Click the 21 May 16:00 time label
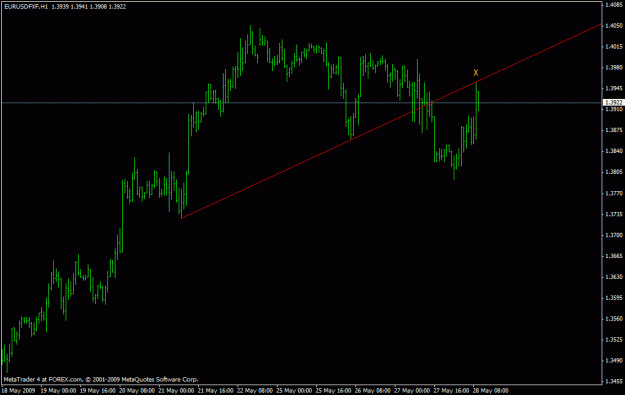 [x=216, y=391]
